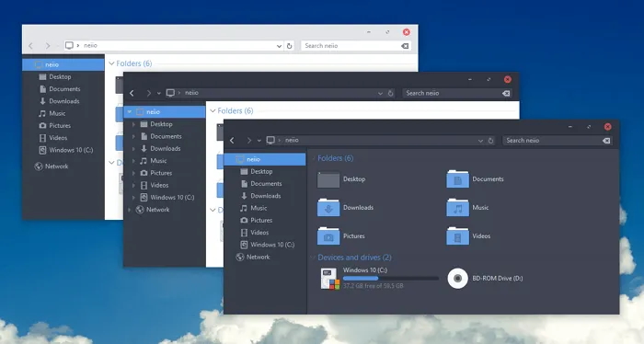Open the Documents folder icon in front window
Viewport: 644px width, 344px height.
coord(457,179)
